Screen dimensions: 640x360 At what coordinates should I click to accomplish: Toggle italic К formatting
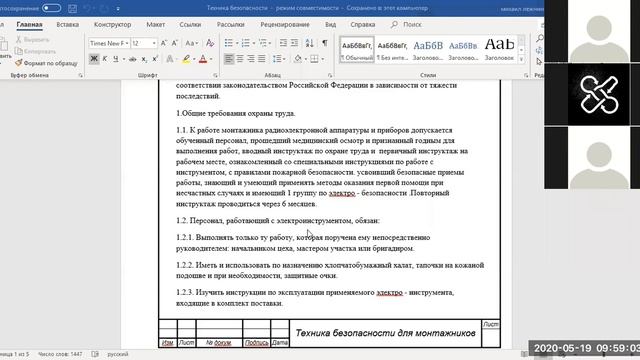tap(105, 59)
